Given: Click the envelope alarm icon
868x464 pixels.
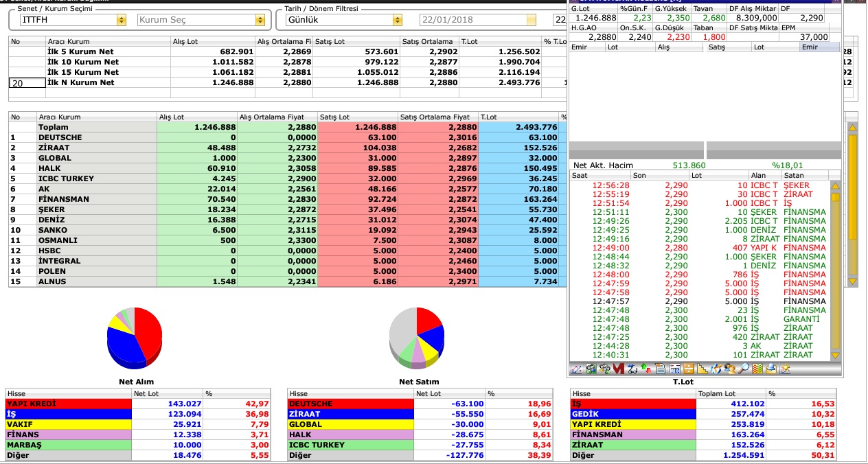Looking at the screenshot, I should tap(770, 369).
